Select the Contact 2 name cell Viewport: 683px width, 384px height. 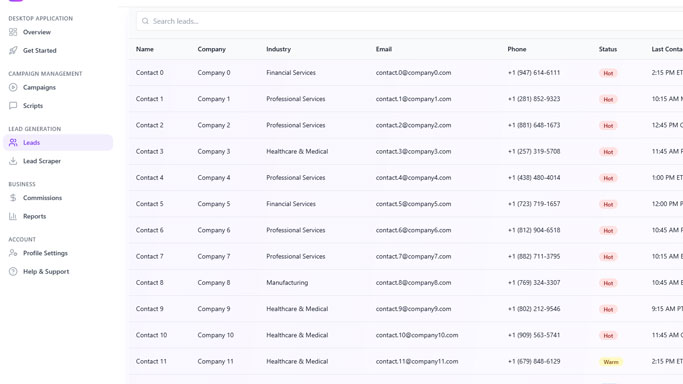coord(149,125)
